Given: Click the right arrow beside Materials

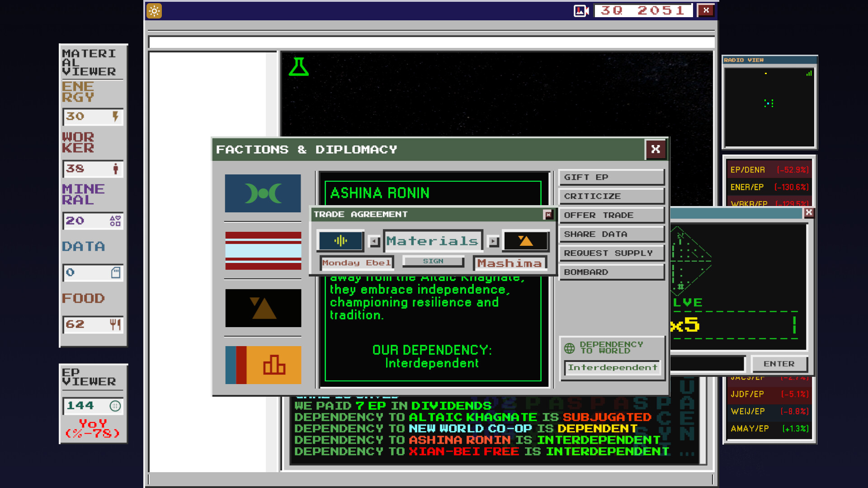Looking at the screenshot, I should [x=492, y=241].
